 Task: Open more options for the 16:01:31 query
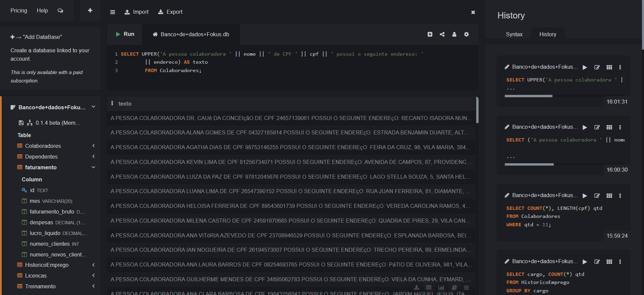[x=620, y=67]
